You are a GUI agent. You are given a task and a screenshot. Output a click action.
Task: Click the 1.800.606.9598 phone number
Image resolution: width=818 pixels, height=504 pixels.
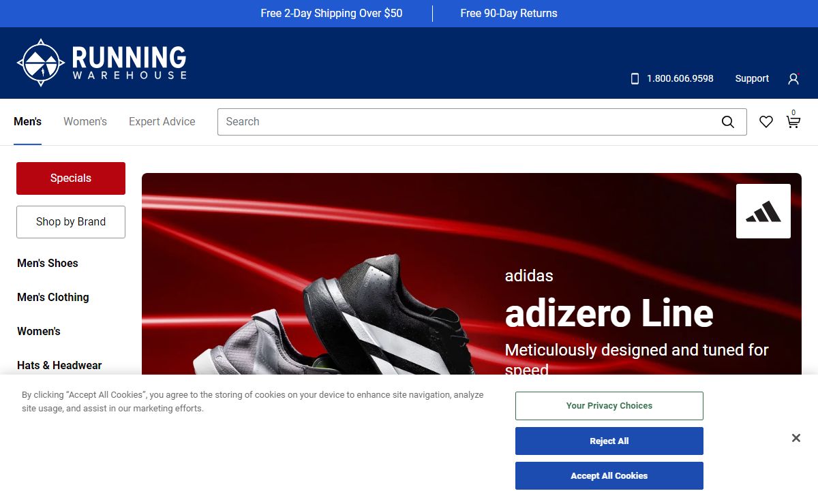click(680, 79)
